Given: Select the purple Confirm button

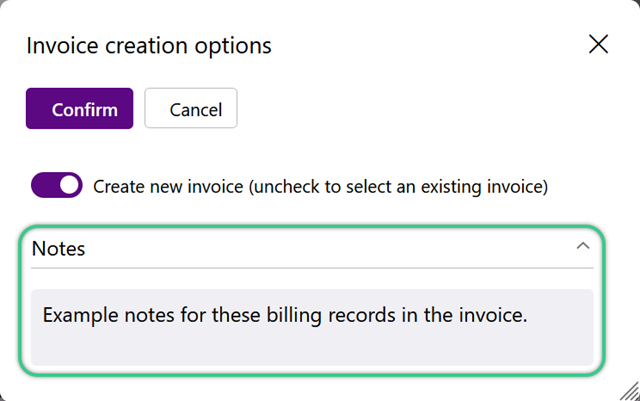Looking at the screenshot, I should coord(80,109).
